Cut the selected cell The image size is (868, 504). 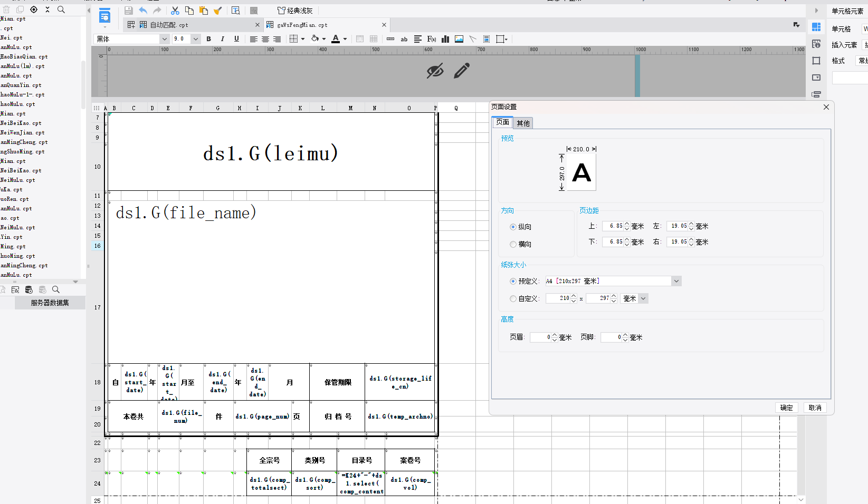(x=175, y=10)
